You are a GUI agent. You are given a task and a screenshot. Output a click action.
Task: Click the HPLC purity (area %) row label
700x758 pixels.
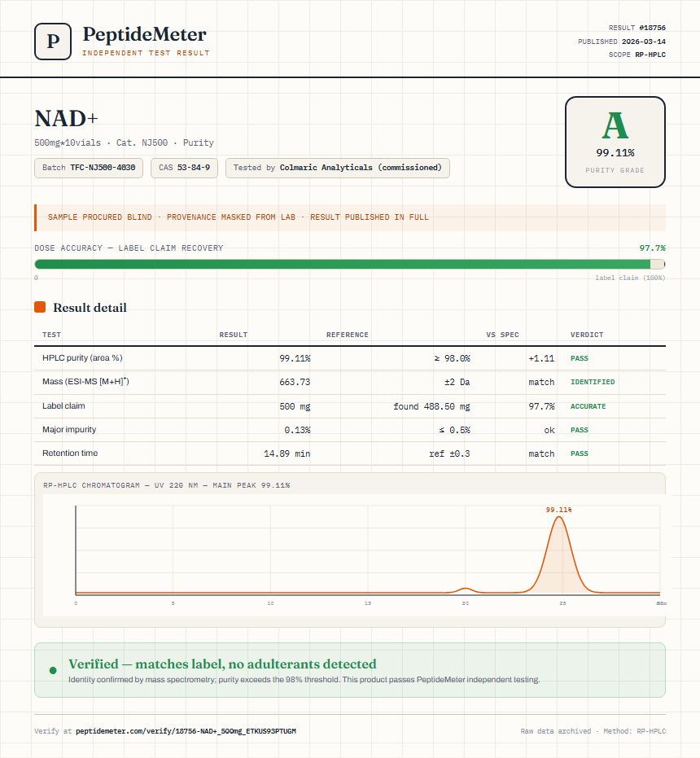(x=82, y=357)
